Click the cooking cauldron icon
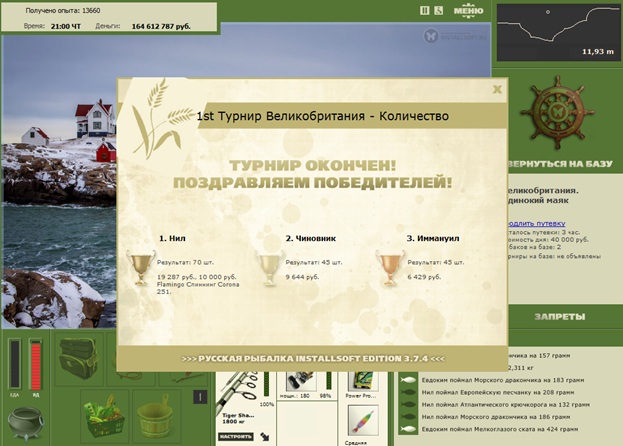This screenshot has height=446, width=623. click(x=25, y=424)
